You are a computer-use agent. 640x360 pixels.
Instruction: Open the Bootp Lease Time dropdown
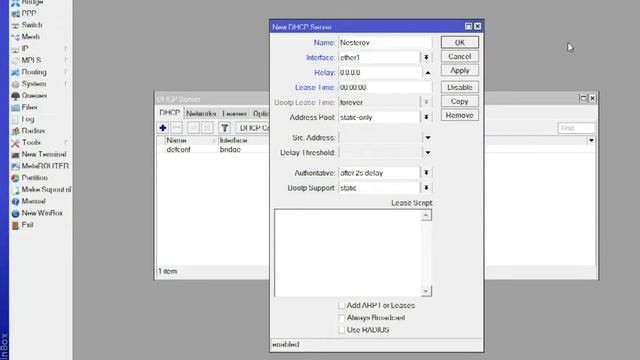426,102
